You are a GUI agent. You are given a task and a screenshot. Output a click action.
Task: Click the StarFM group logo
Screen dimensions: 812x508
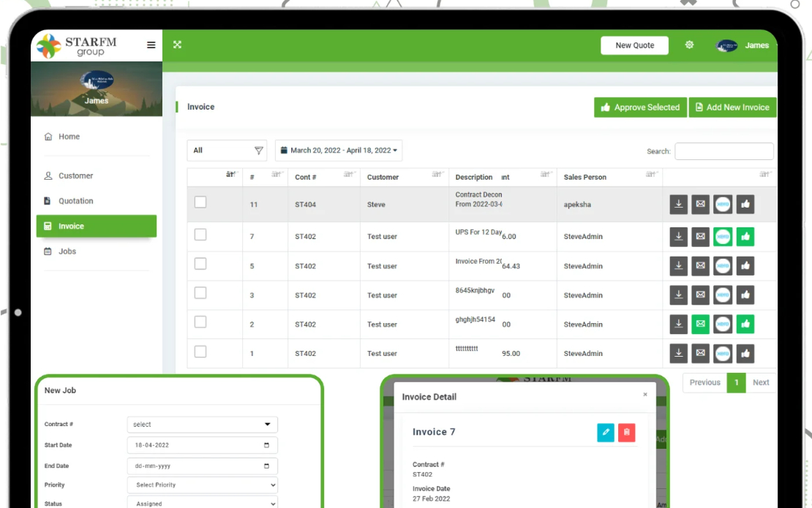(78, 45)
